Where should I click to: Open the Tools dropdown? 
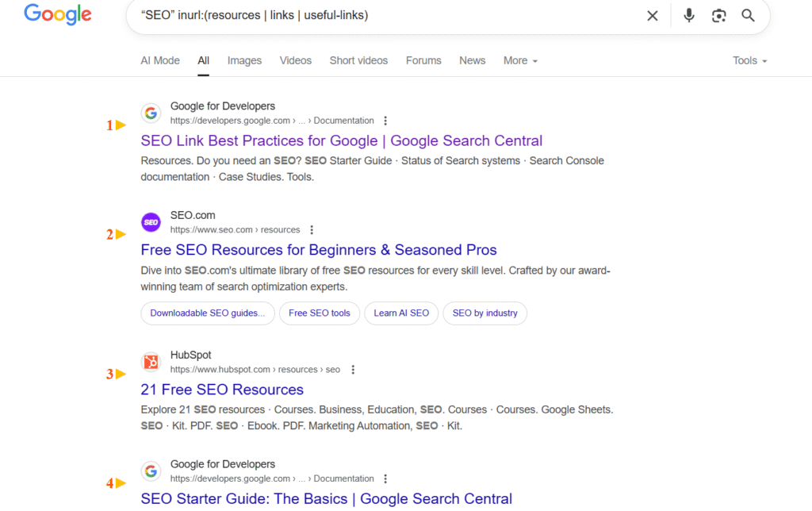[x=749, y=60]
